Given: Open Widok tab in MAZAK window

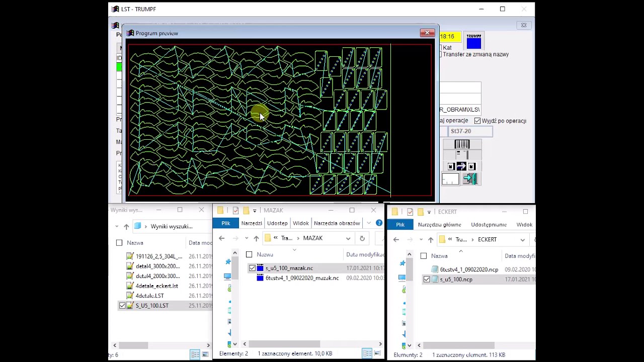Looking at the screenshot, I should coord(301,223).
